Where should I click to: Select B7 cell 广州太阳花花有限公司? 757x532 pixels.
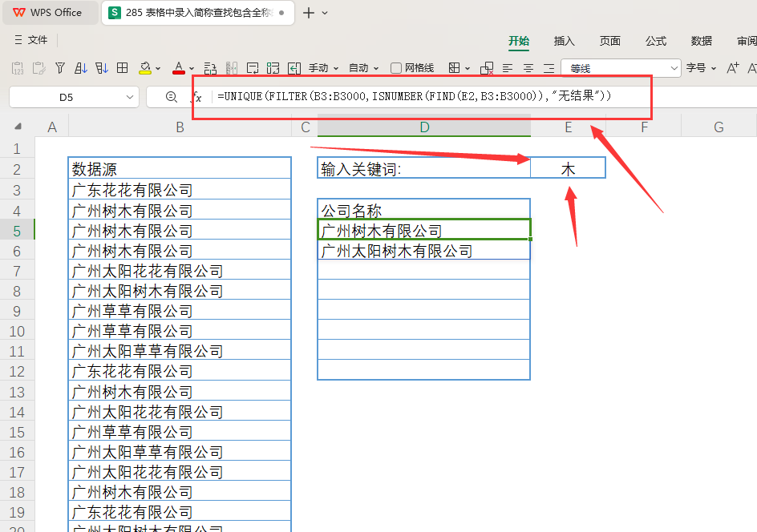pyautogui.click(x=180, y=271)
